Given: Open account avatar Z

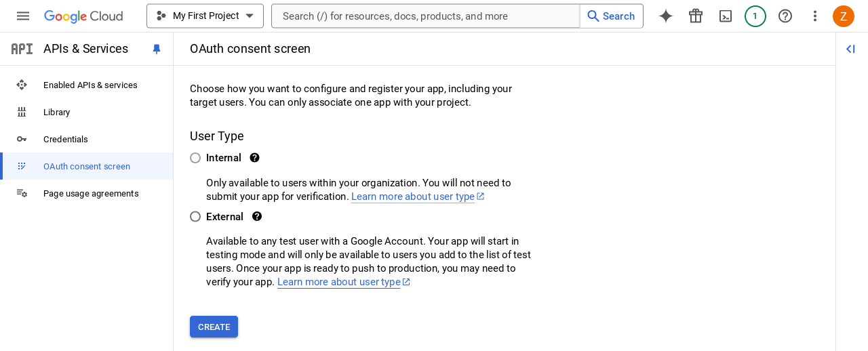Looking at the screenshot, I should (x=844, y=16).
